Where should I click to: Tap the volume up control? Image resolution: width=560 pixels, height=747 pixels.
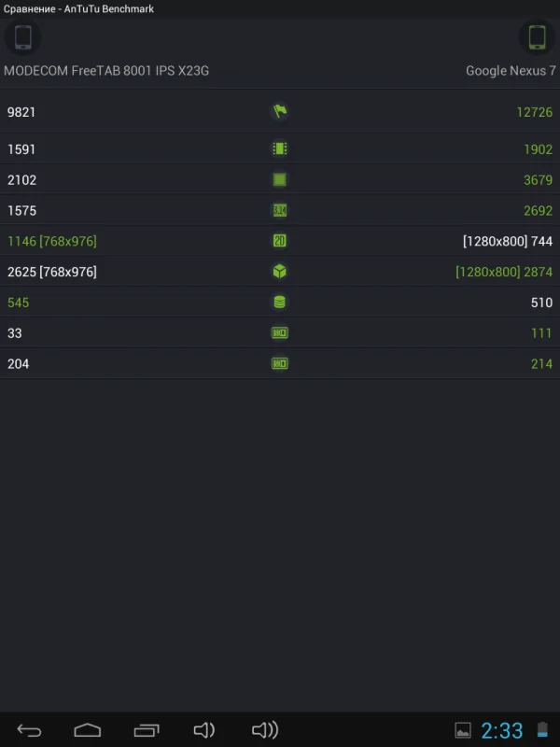click(x=265, y=730)
